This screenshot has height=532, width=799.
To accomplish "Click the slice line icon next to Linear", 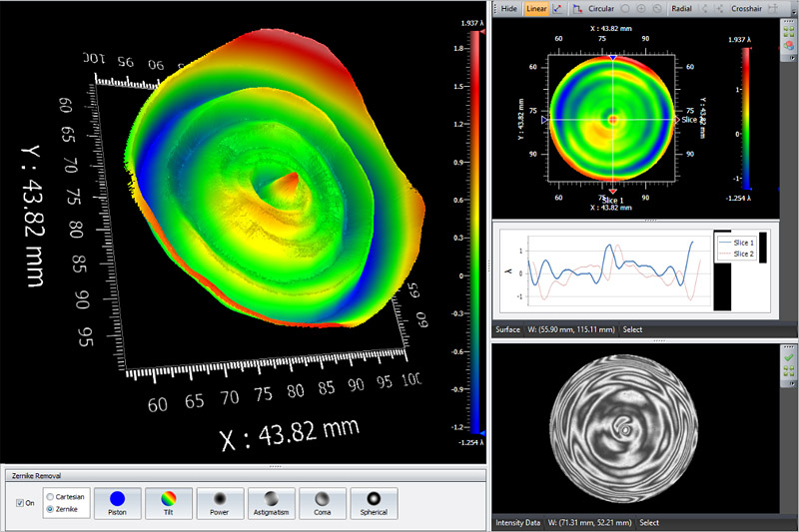I will click(x=557, y=8).
